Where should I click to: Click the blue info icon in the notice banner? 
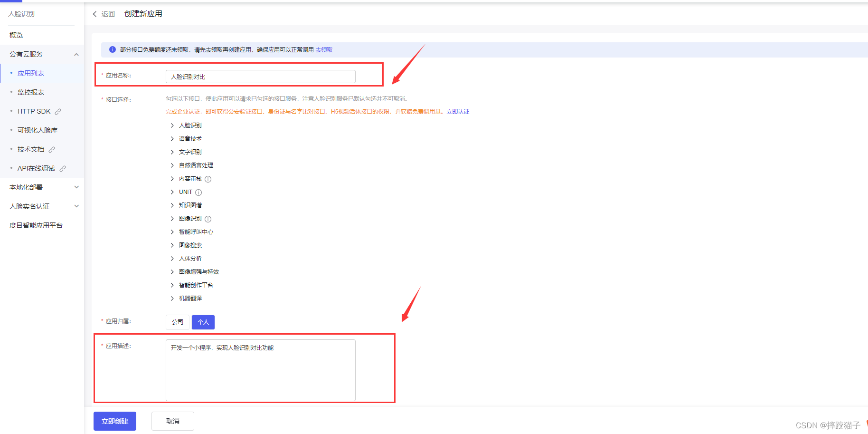113,49
